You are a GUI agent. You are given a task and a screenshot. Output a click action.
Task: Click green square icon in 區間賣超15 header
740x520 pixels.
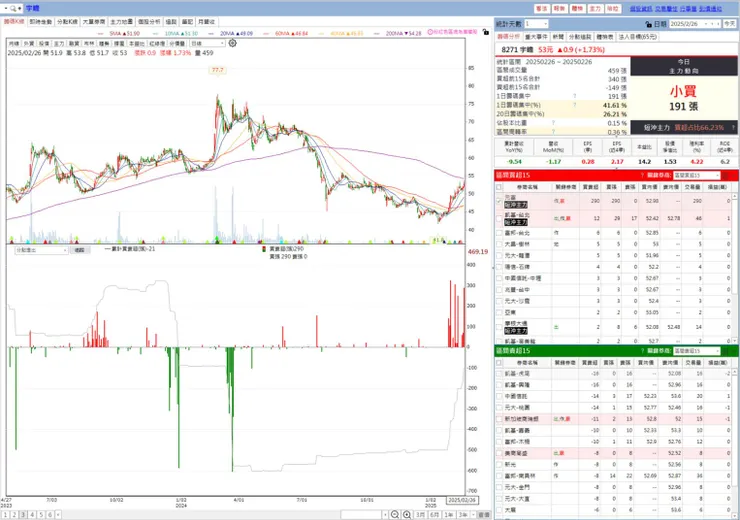point(726,351)
